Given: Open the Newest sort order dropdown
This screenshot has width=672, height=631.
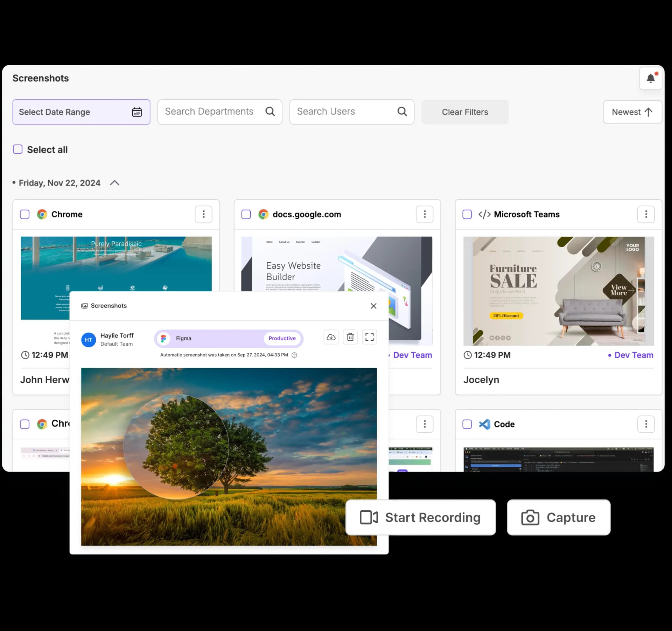Looking at the screenshot, I should click(632, 112).
